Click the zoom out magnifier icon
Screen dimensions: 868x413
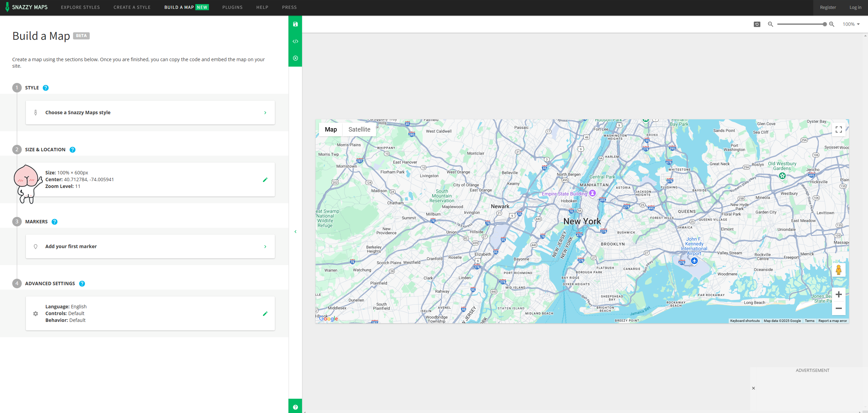click(770, 24)
